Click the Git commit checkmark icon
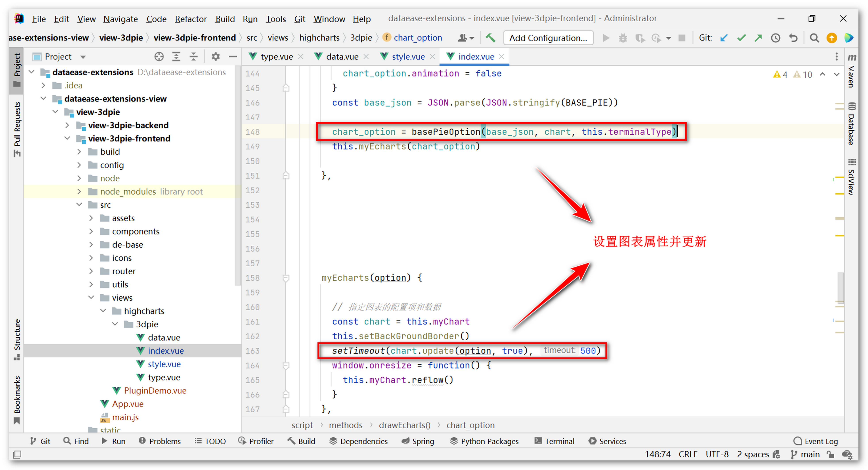This screenshot has height=470, width=868. tap(741, 38)
